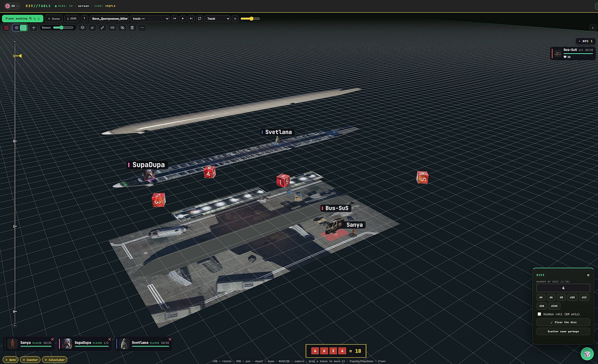Adjust the Names size slider
The image size is (598, 364).
63,28
